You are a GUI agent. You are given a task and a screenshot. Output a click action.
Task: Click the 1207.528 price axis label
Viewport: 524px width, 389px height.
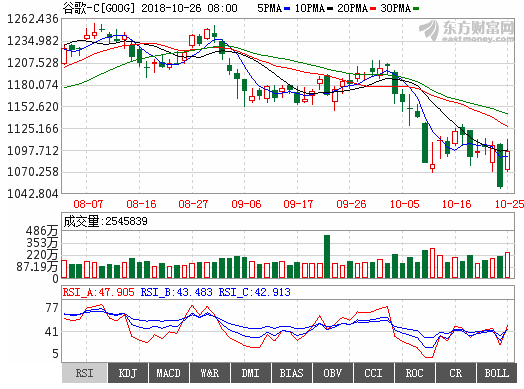(33, 63)
